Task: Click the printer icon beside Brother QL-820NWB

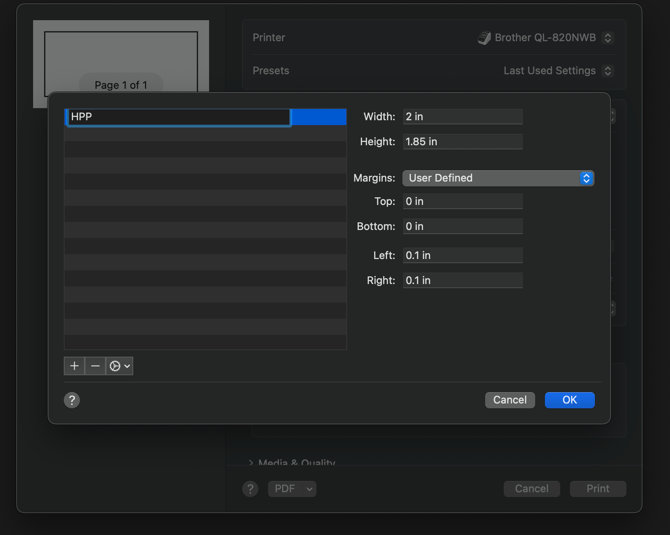Action: [x=484, y=38]
